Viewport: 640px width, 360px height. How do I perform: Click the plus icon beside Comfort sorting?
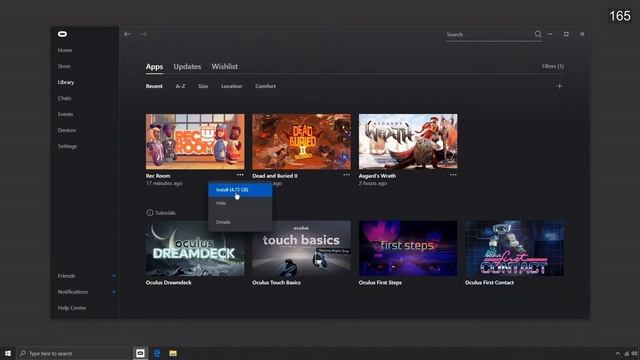tap(560, 86)
